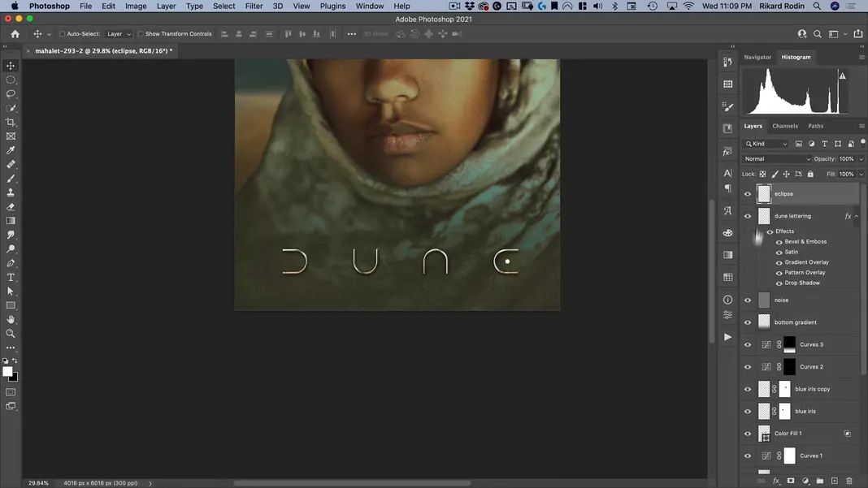The height and width of the screenshot is (488, 868).
Task: Select the Clone Stamp tool
Action: click(11, 192)
